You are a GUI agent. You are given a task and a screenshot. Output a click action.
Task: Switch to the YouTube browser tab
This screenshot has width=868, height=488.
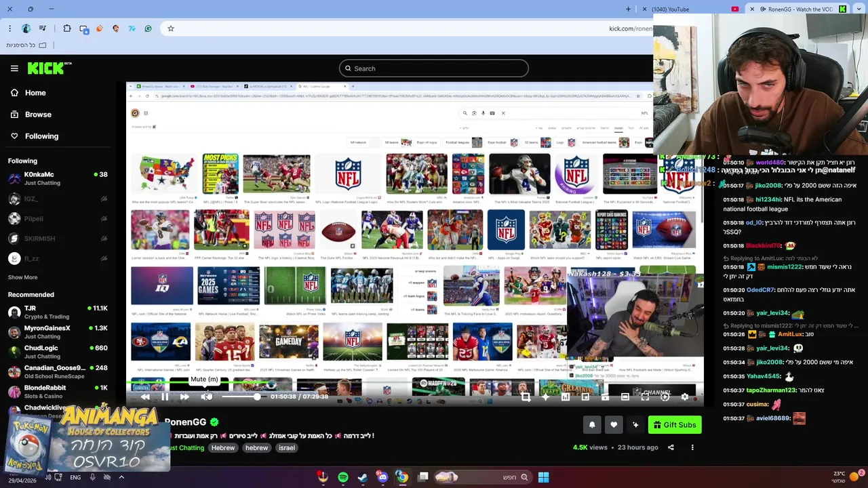tap(692, 9)
